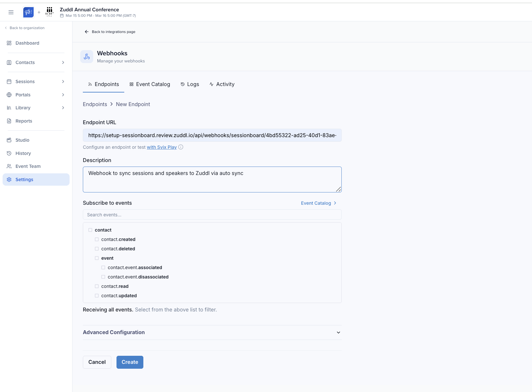The image size is (532, 392).
Task: Click the Sessions calendar icon
Action: (x=9, y=82)
